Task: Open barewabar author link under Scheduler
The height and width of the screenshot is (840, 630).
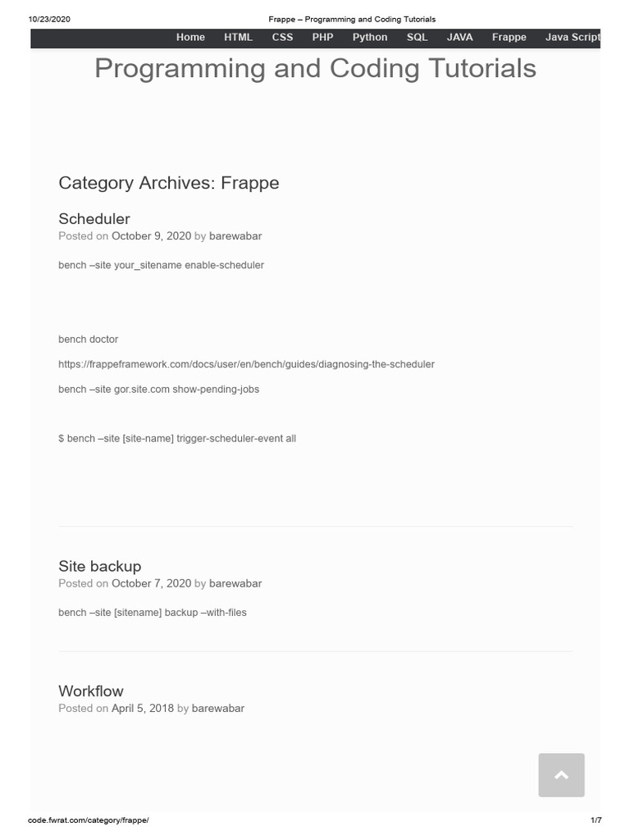Action: (235, 235)
